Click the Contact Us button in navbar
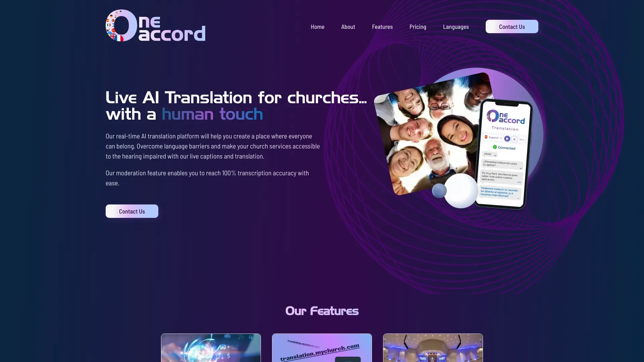 click(x=512, y=26)
